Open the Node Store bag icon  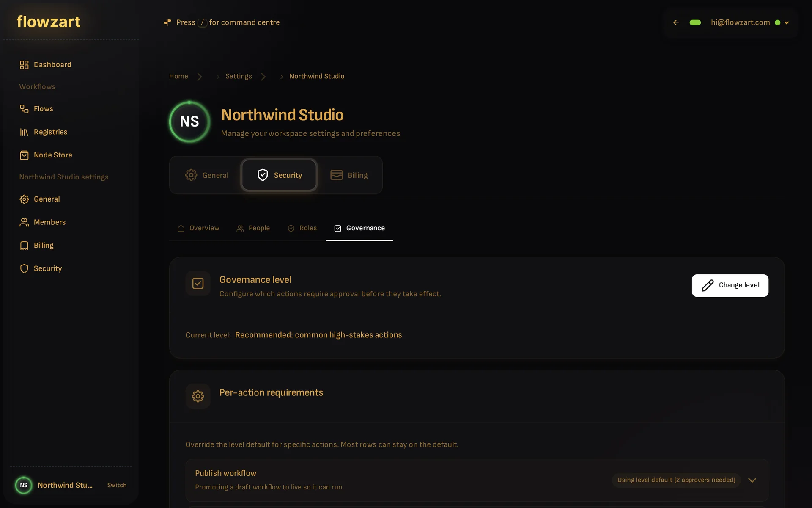point(24,155)
